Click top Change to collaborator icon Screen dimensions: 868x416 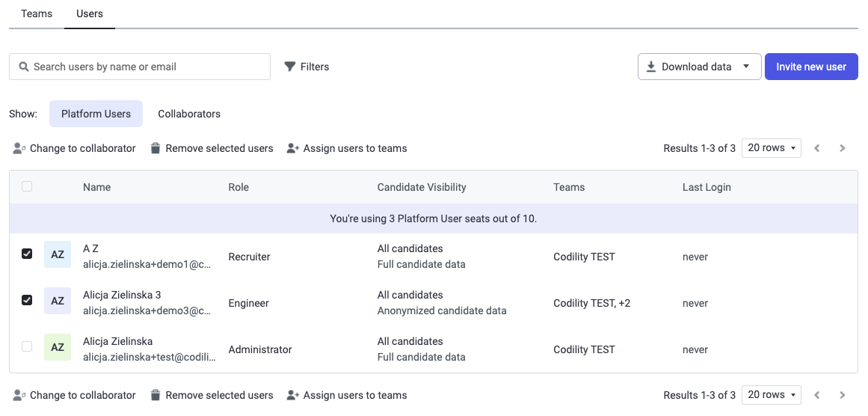(19, 148)
